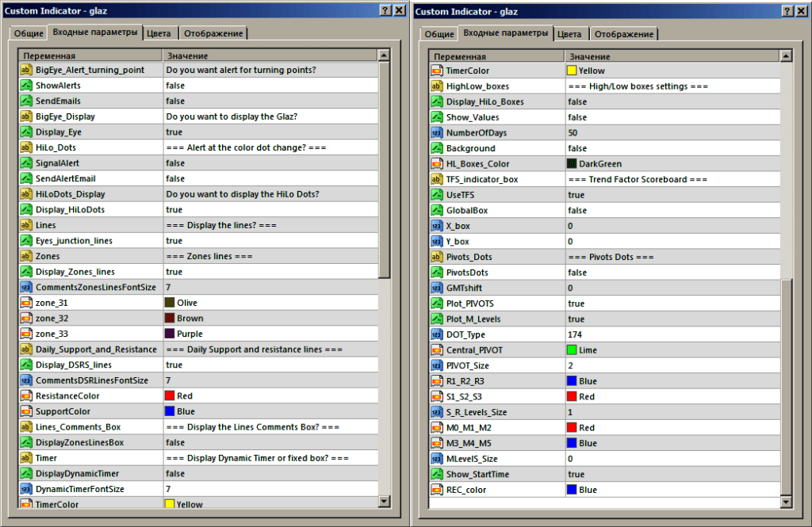Click the string icon next to Pivots_Dots
The image size is (812, 527).
pyautogui.click(x=436, y=257)
